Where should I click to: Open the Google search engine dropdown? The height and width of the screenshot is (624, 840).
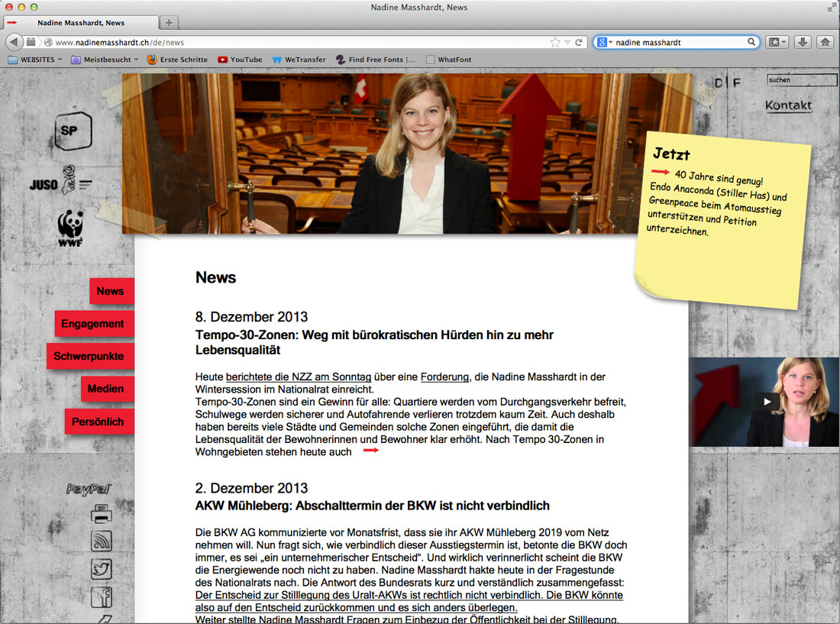click(605, 43)
